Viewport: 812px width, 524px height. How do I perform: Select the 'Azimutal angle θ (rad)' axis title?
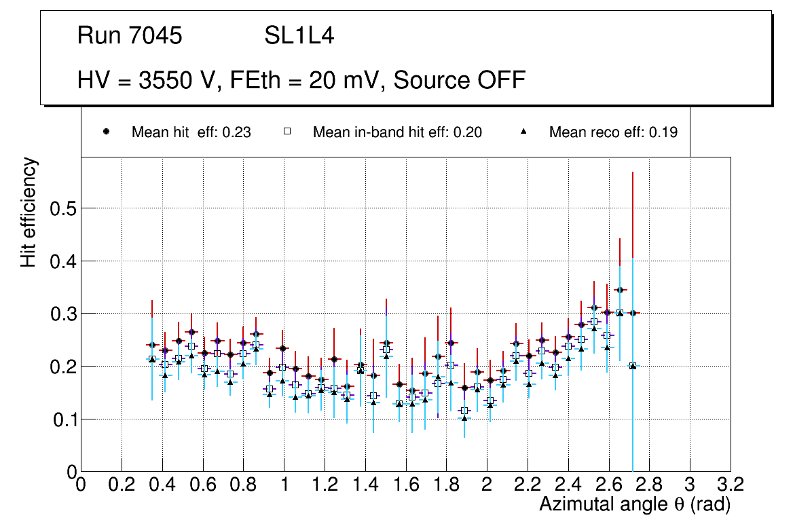[x=635, y=504]
